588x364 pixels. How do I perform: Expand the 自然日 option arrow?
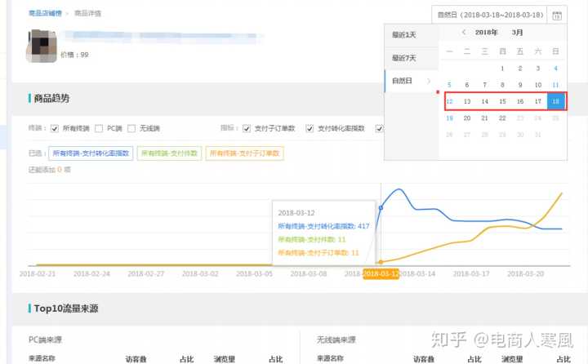pyautogui.click(x=430, y=81)
